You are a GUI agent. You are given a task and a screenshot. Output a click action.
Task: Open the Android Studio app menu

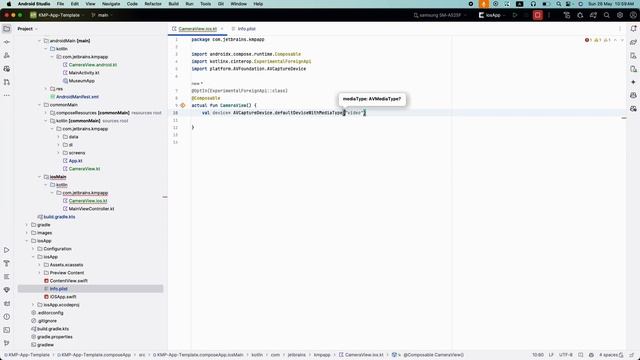click(34, 4)
